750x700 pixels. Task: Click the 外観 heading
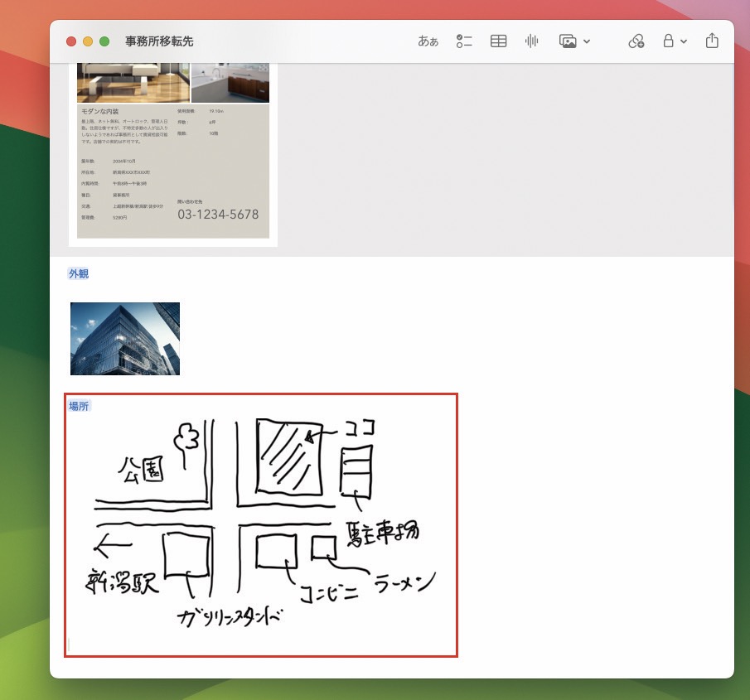tap(79, 273)
